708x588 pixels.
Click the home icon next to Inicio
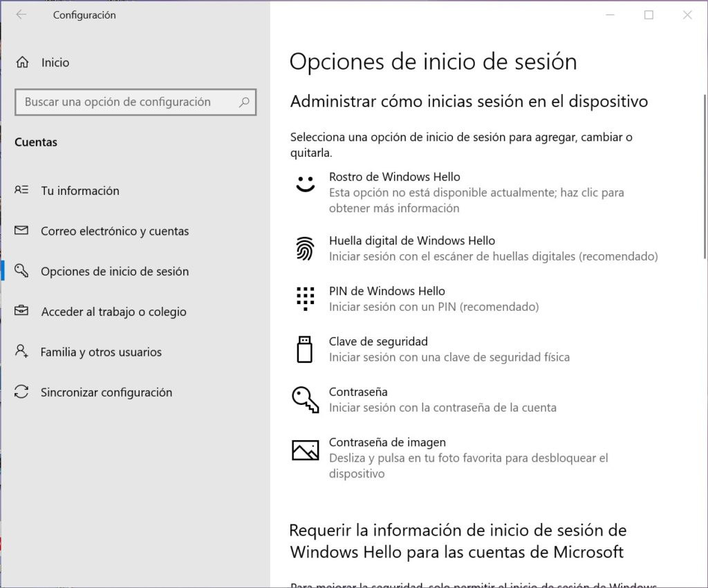click(22, 63)
